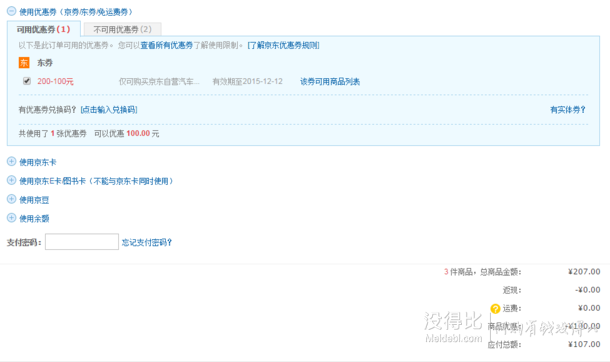Viewport: 610px width, 362px height.
Task: Click the 100.00 discount amount text
Action: point(138,133)
